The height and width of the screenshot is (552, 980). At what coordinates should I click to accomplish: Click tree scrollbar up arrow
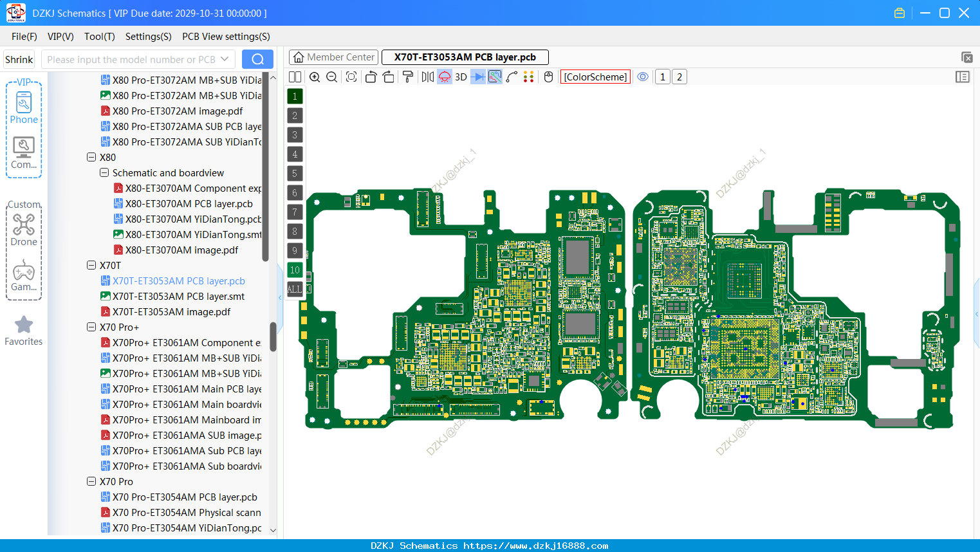coord(273,78)
